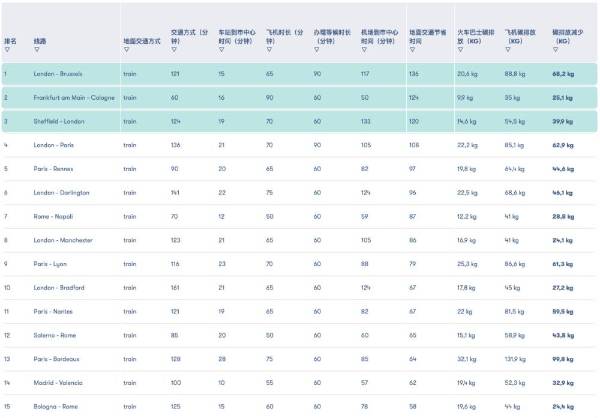Select the Paris - Nantes route
This screenshot has height=418, width=600.
click(53, 311)
